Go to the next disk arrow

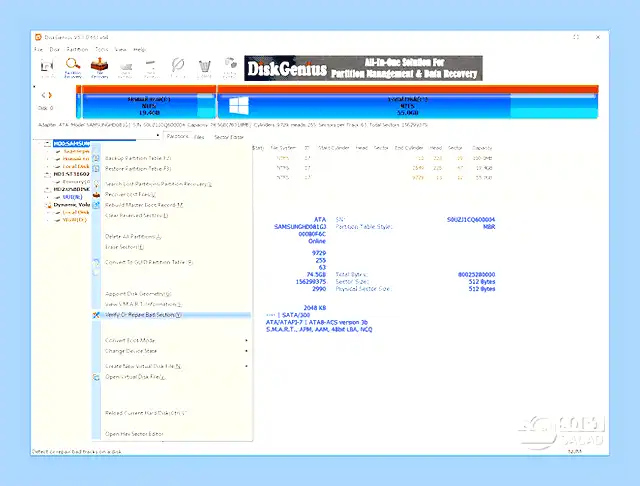pos(50,95)
